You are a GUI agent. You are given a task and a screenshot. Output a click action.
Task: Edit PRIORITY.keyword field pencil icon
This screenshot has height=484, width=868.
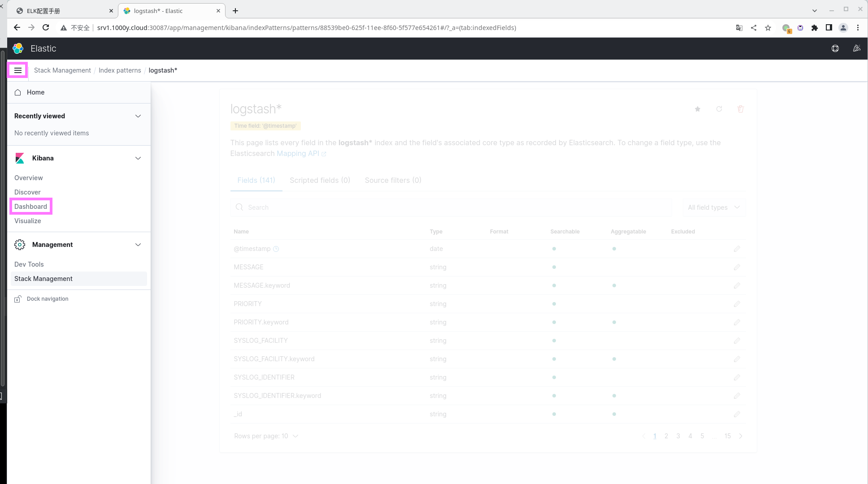[737, 322]
